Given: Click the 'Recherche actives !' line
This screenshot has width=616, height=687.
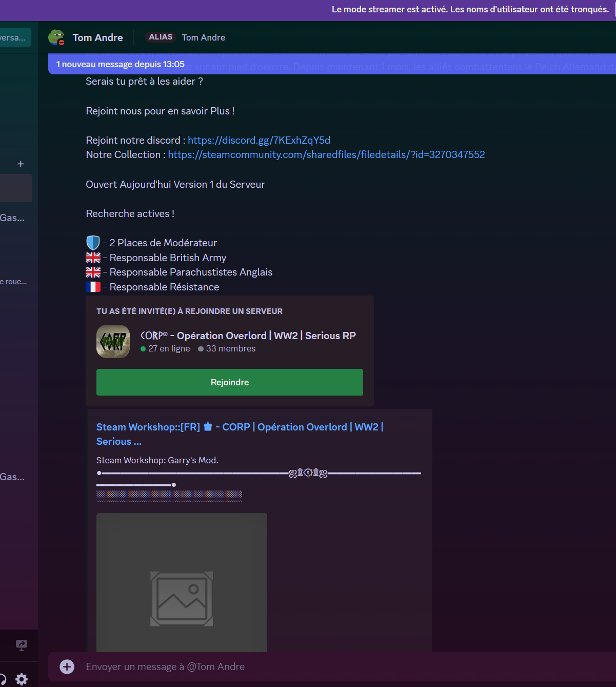Looking at the screenshot, I should click(130, 213).
